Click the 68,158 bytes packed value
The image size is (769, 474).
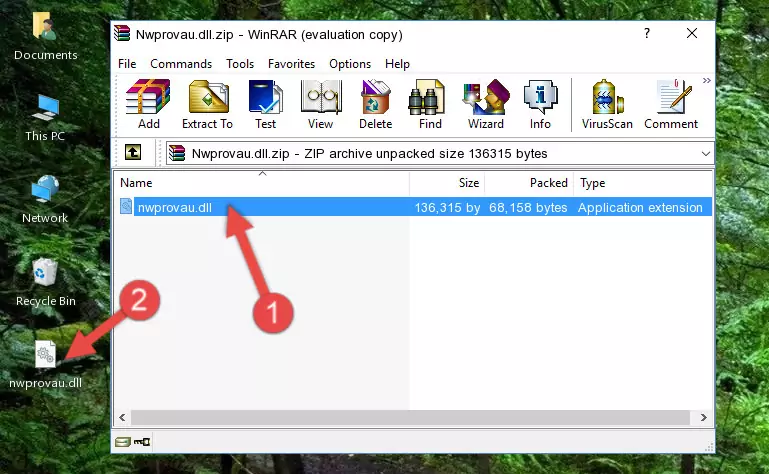tap(528, 208)
